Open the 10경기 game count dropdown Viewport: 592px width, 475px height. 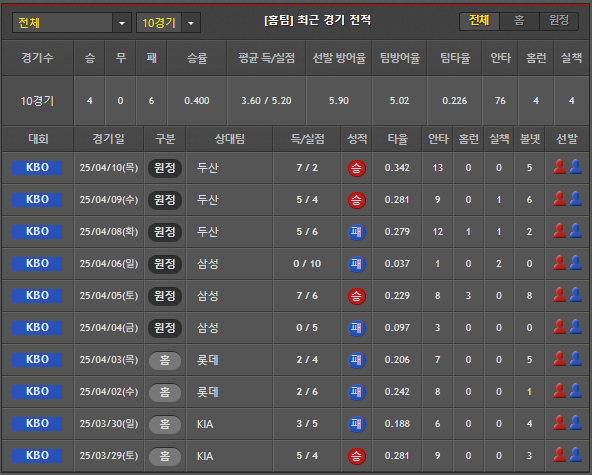pos(168,23)
